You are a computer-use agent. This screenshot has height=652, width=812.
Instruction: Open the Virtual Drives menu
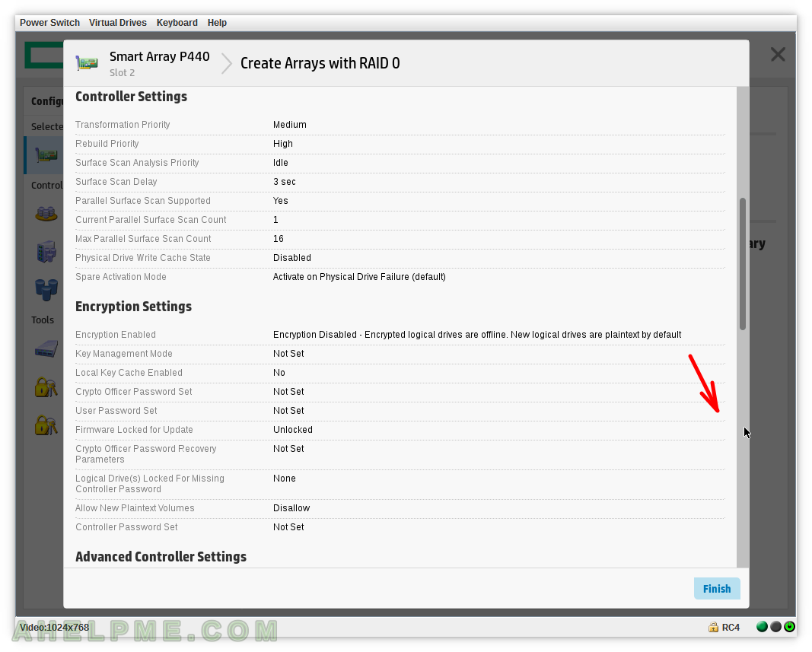click(117, 23)
